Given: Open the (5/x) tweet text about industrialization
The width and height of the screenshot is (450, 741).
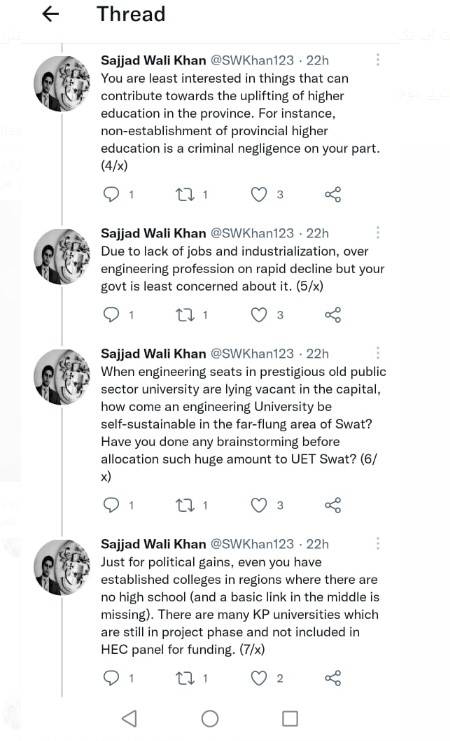Looking at the screenshot, I should pos(242,268).
